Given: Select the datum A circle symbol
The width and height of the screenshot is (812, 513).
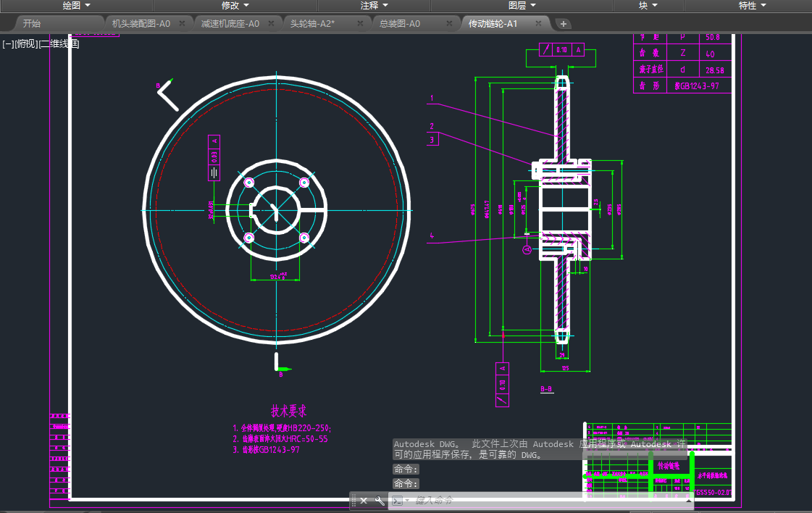Looking at the screenshot, I should [527, 250].
